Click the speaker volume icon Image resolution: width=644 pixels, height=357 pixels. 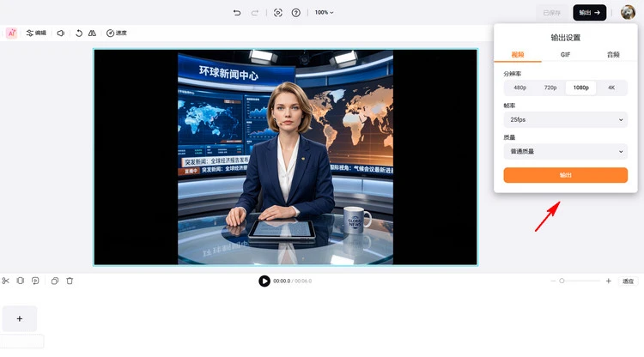click(61, 33)
